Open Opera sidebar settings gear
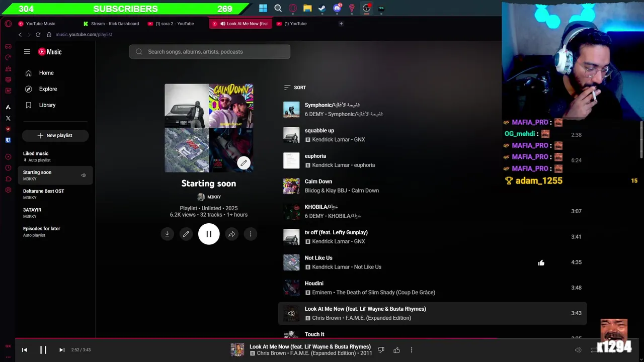Image resolution: width=644 pixels, height=362 pixels. click(x=8, y=190)
